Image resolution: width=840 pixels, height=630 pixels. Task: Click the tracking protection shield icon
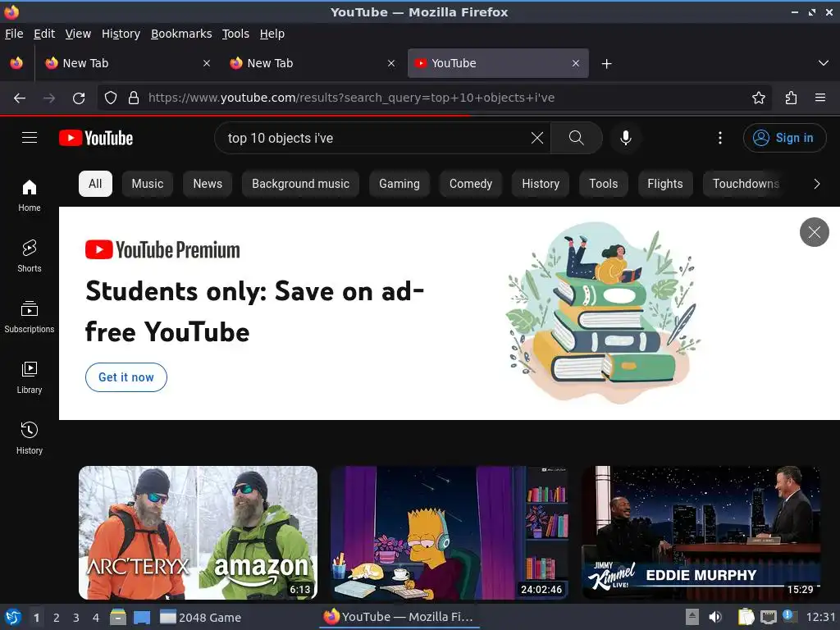(x=111, y=98)
